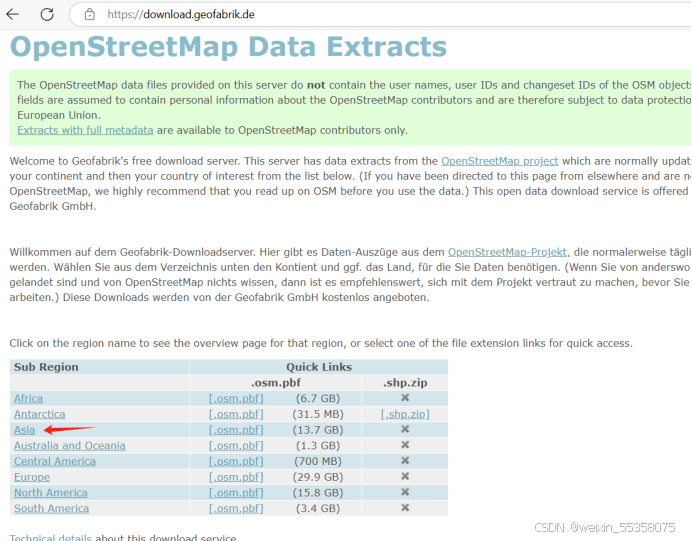Download South America .osm.pbf file
This screenshot has height=541, width=692.
click(236, 508)
